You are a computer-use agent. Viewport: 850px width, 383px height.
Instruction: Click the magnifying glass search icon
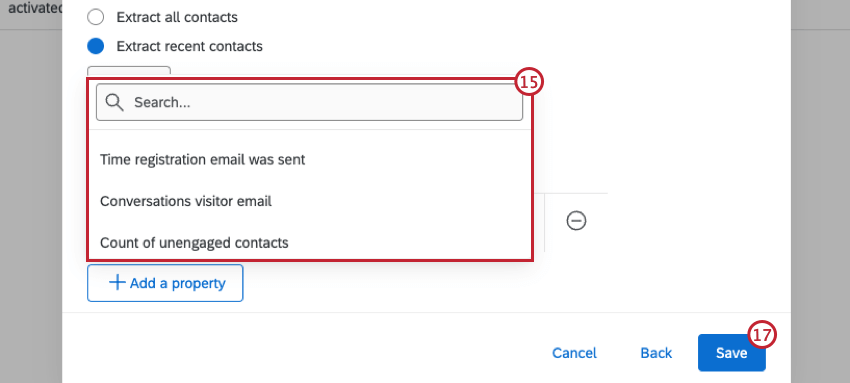point(115,102)
